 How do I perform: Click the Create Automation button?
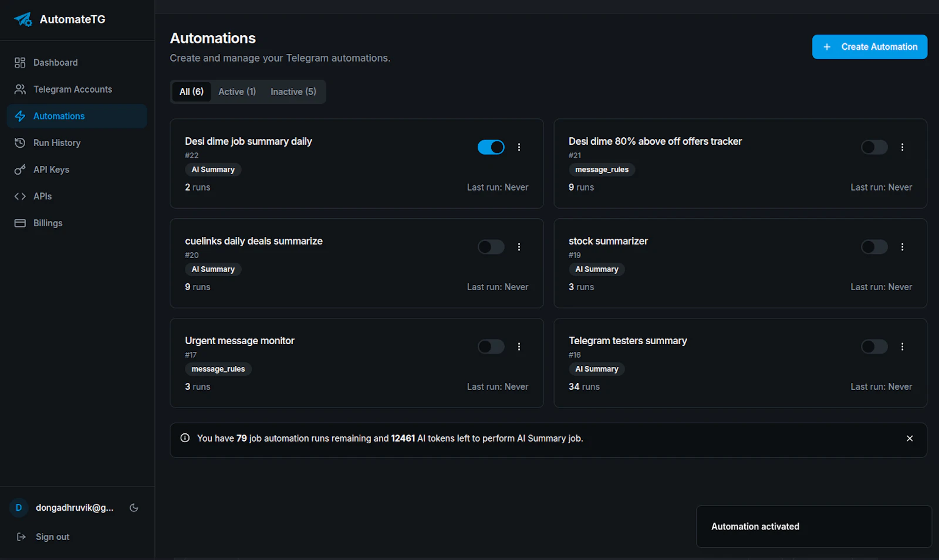coord(870,47)
